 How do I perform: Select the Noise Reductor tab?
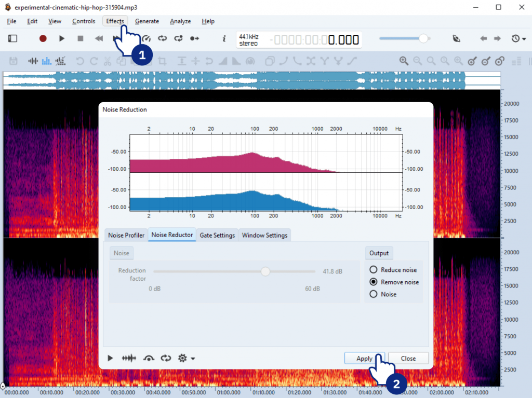tap(172, 235)
